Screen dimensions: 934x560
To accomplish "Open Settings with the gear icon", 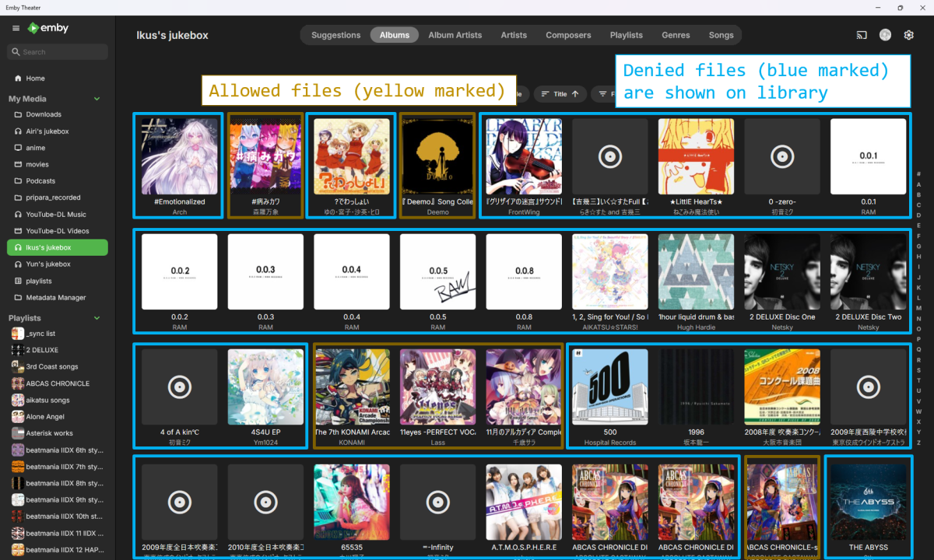I will [x=908, y=34].
